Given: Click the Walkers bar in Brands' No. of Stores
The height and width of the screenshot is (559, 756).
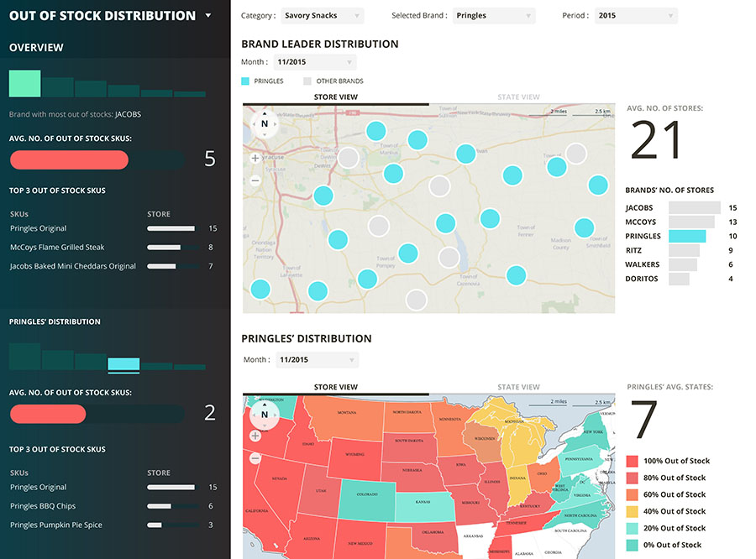Looking at the screenshot, I should 683,264.
